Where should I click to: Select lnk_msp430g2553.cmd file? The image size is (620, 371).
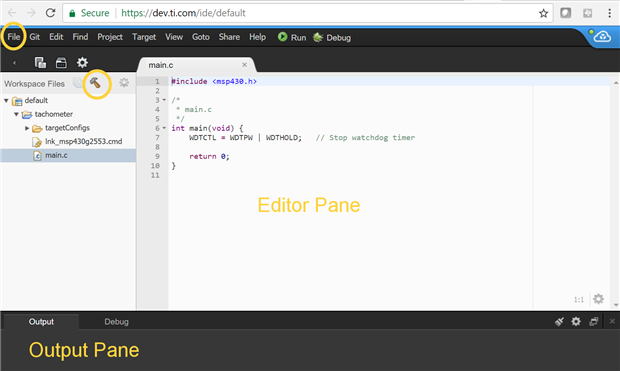click(83, 142)
